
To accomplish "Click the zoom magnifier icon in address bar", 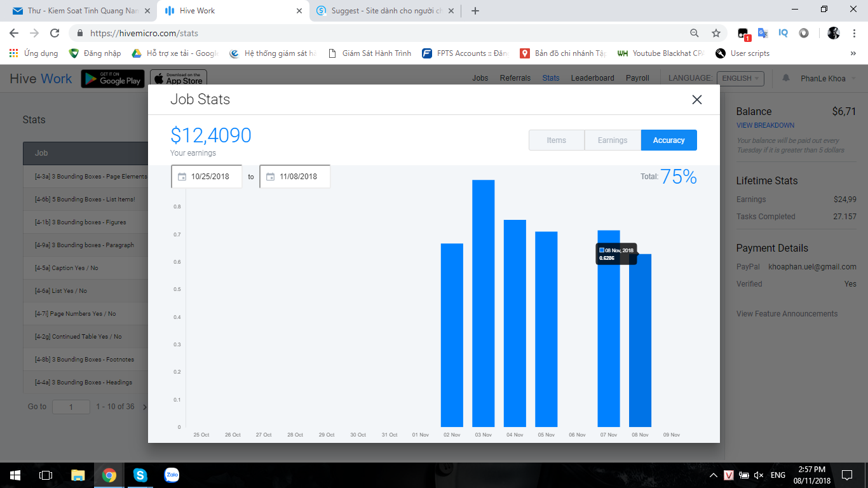I will click(695, 33).
